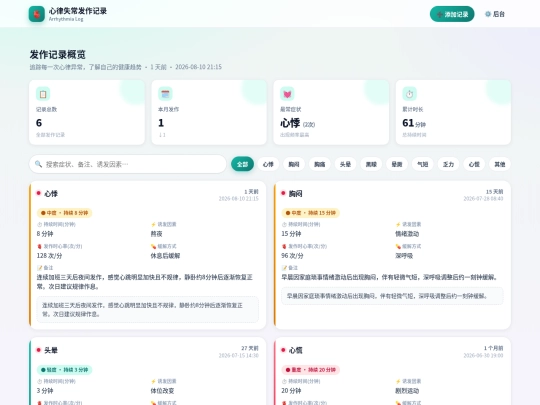The image size is (540, 405).
Task: Click heart icon beside 发作时心率 in 胸闷 card
Action: (284, 246)
